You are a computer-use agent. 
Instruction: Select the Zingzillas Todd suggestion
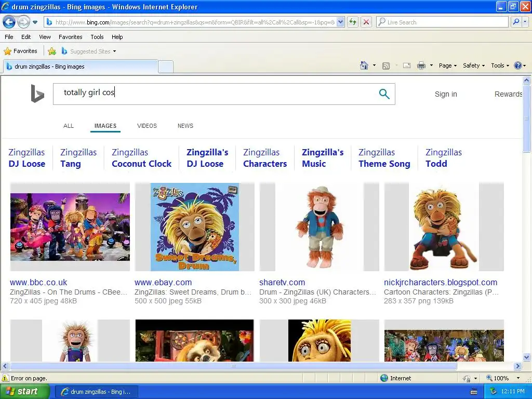tap(444, 158)
